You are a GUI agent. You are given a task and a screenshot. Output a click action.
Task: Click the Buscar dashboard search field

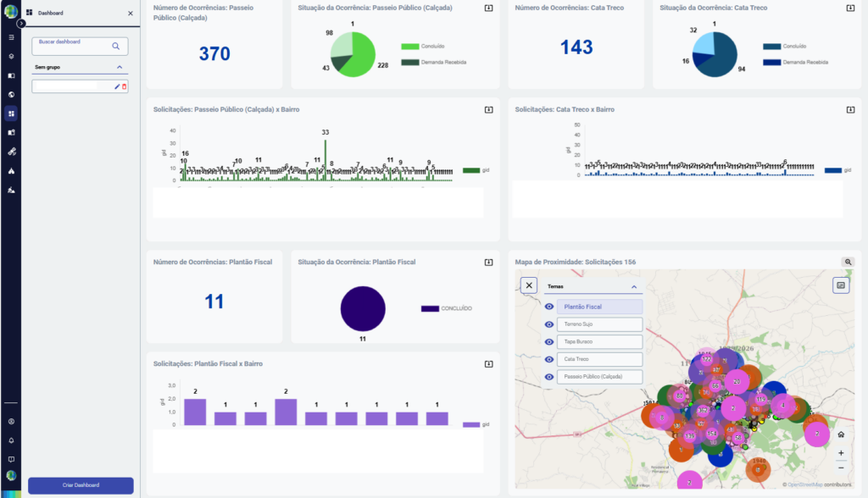pyautogui.click(x=74, y=46)
